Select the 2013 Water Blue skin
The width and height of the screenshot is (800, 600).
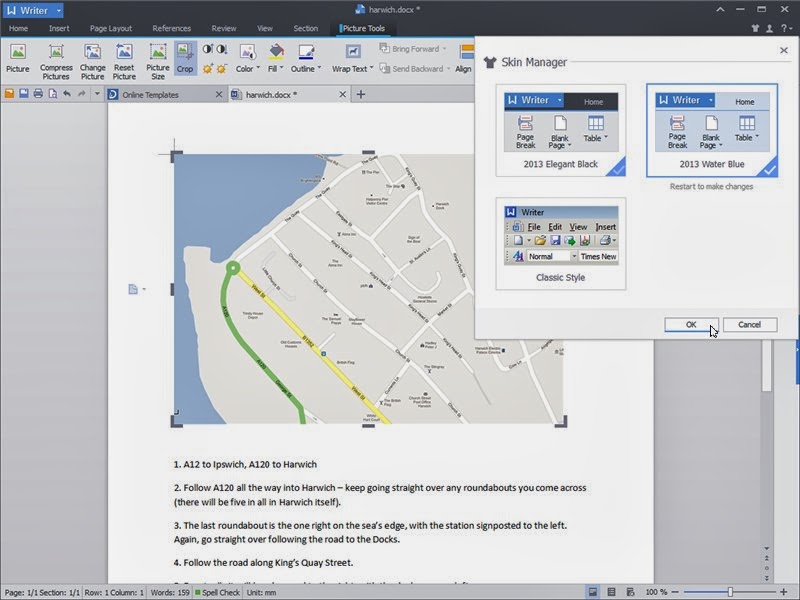pos(712,131)
